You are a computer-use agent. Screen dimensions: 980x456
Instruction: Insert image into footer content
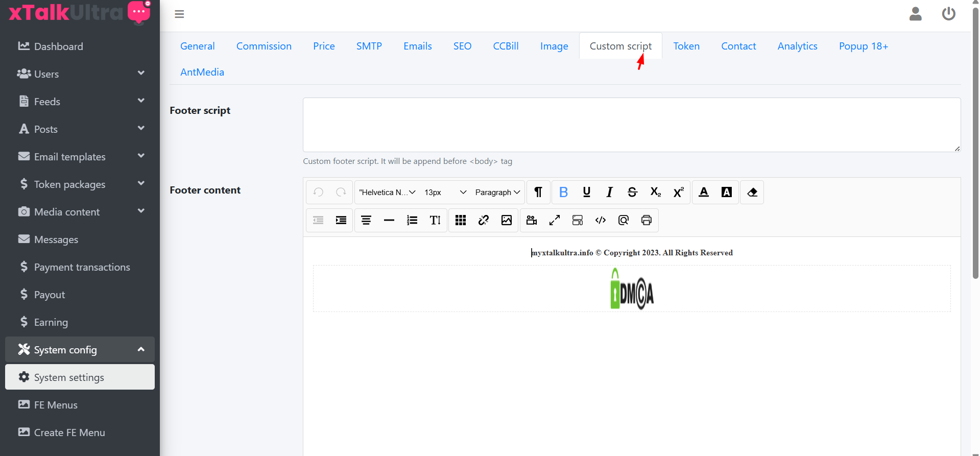(x=506, y=220)
